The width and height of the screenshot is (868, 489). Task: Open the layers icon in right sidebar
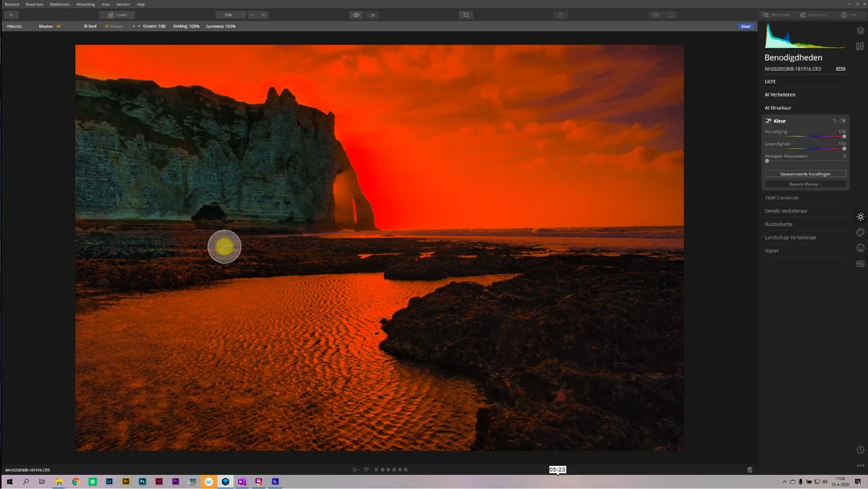[860, 30]
